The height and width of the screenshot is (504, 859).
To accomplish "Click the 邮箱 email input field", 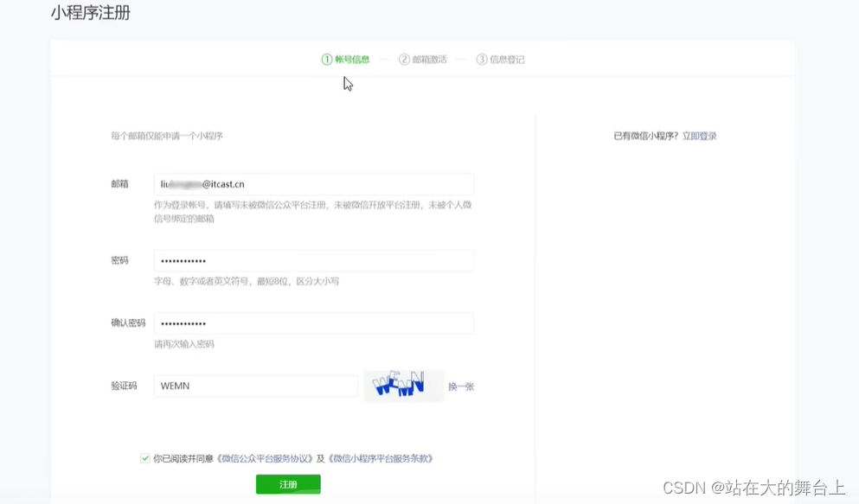I will (x=313, y=184).
